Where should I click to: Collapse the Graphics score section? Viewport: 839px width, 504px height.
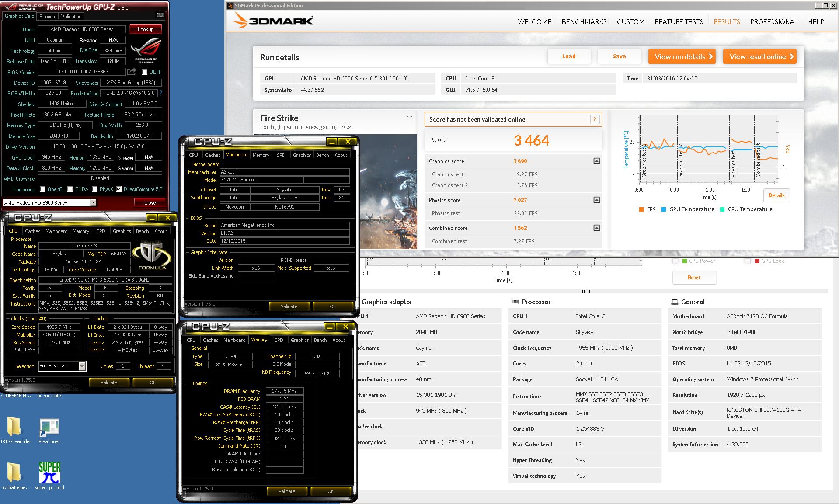tap(597, 161)
